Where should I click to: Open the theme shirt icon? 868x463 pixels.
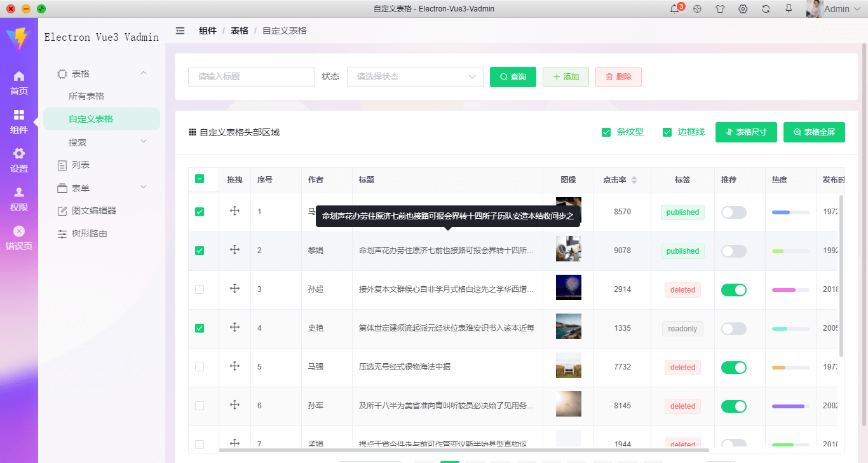(720, 9)
